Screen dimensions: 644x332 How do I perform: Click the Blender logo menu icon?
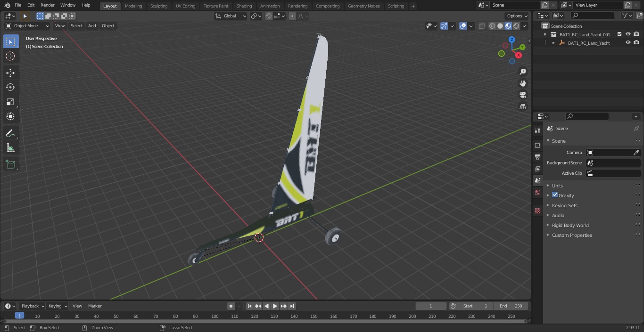(7, 5)
